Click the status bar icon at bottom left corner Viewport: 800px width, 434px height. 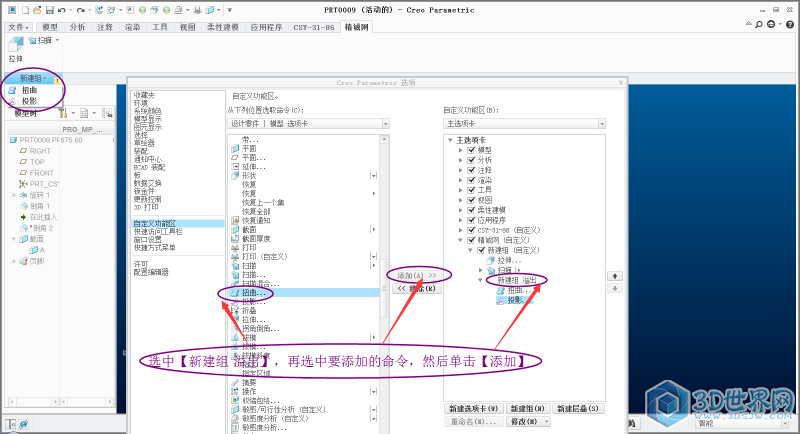[11, 424]
